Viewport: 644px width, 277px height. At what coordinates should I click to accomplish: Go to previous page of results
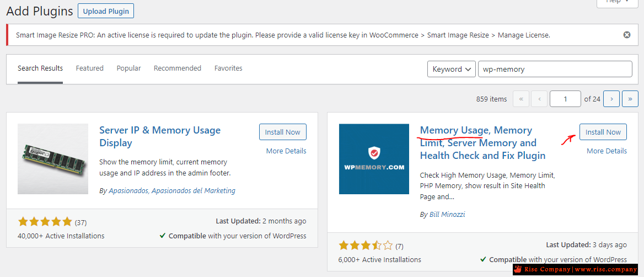coord(539,99)
